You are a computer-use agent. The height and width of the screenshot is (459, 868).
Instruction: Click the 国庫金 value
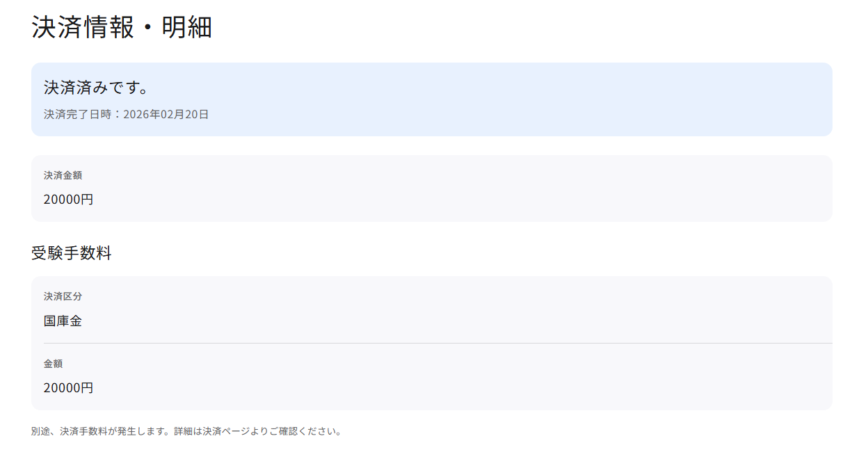pyautogui.click(x=63, y=321)
